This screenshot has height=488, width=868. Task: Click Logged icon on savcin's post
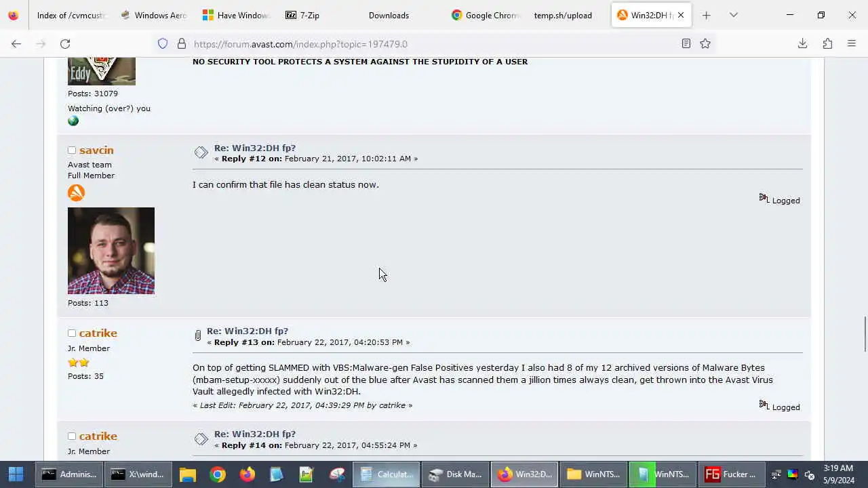764,199
